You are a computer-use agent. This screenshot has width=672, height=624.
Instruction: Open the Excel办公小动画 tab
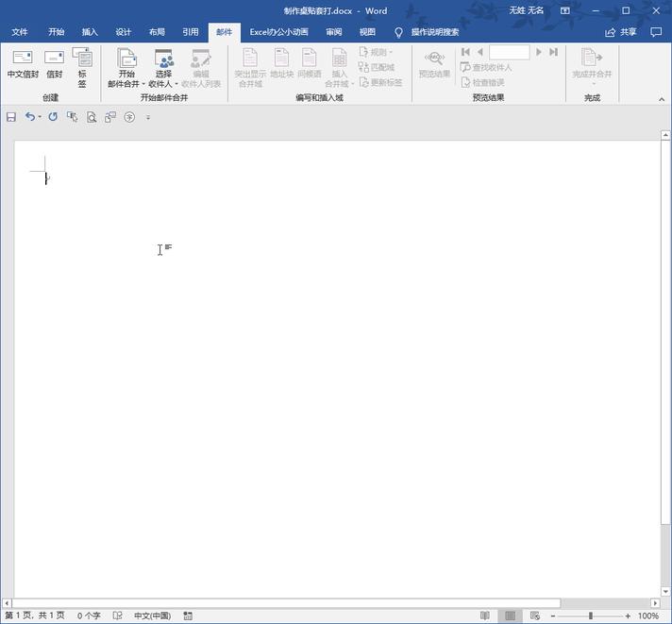click(x=278, y=32)
